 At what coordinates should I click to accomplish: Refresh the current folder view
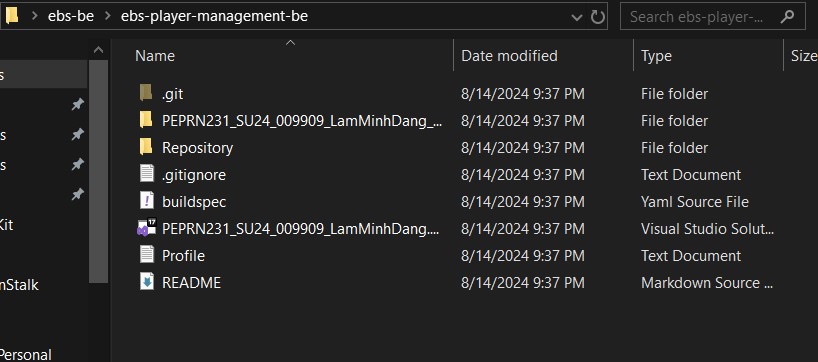tap(597, 17)
